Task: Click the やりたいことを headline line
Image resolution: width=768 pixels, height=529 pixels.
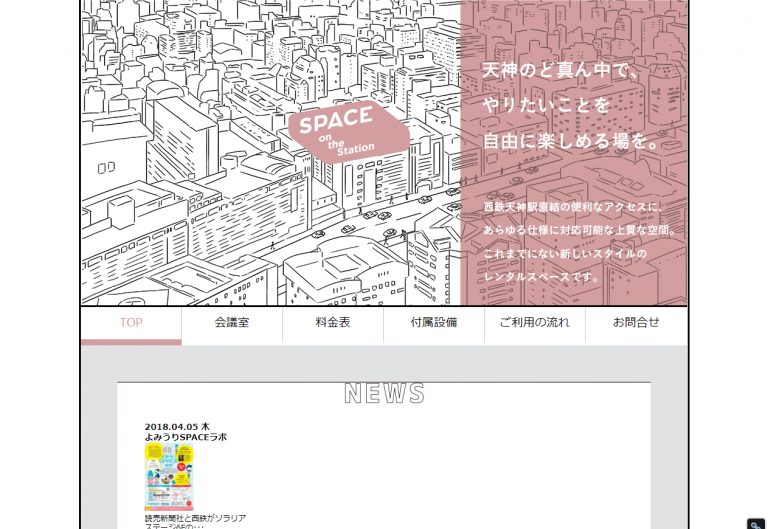Action: (x=547, y=105)
